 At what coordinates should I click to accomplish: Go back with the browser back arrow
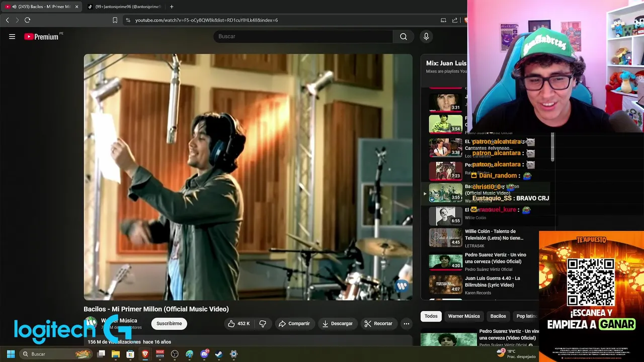tap(7, 20)
